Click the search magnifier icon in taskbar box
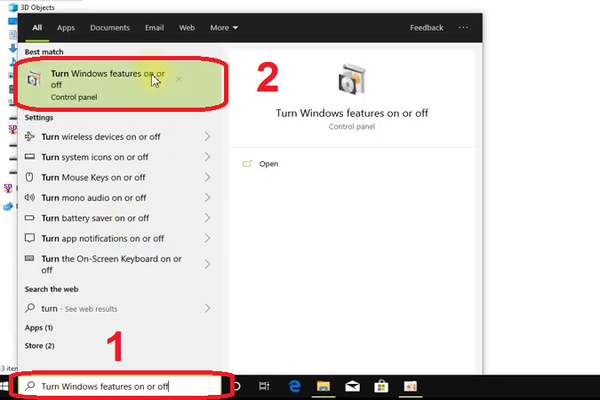 point(30,386)
